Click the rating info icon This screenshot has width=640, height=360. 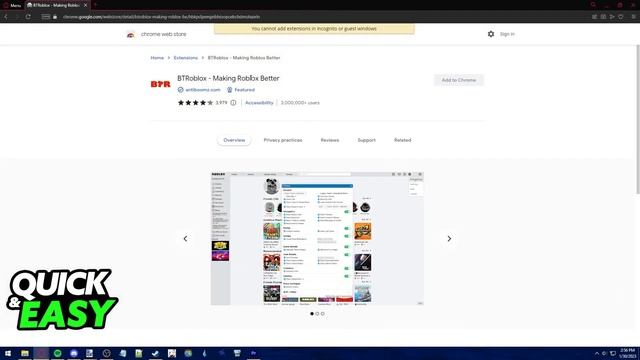(x=233, y=103)
